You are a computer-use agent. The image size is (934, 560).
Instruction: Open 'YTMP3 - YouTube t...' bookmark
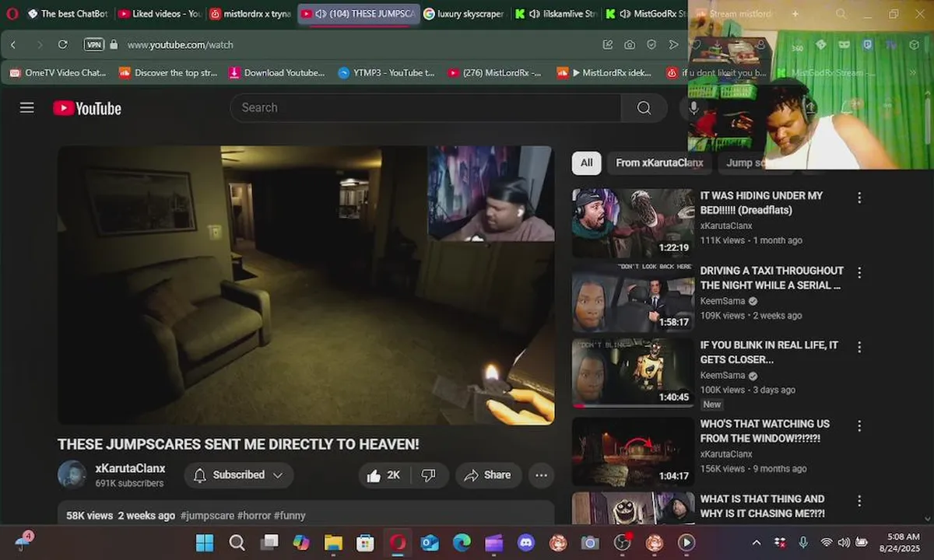tap(387, 72)
